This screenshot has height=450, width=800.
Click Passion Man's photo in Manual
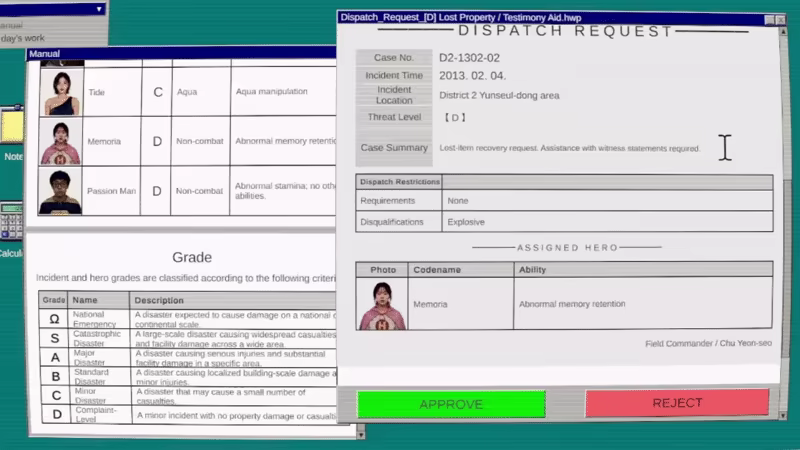[x=60, y=191]
